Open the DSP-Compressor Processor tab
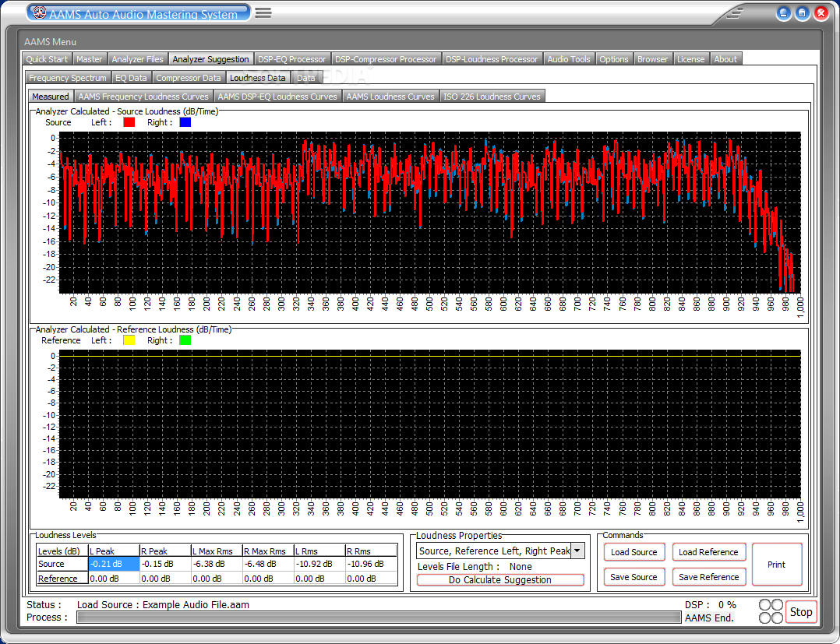The height and width of the screenshot is (644, 840). (386, 59)
